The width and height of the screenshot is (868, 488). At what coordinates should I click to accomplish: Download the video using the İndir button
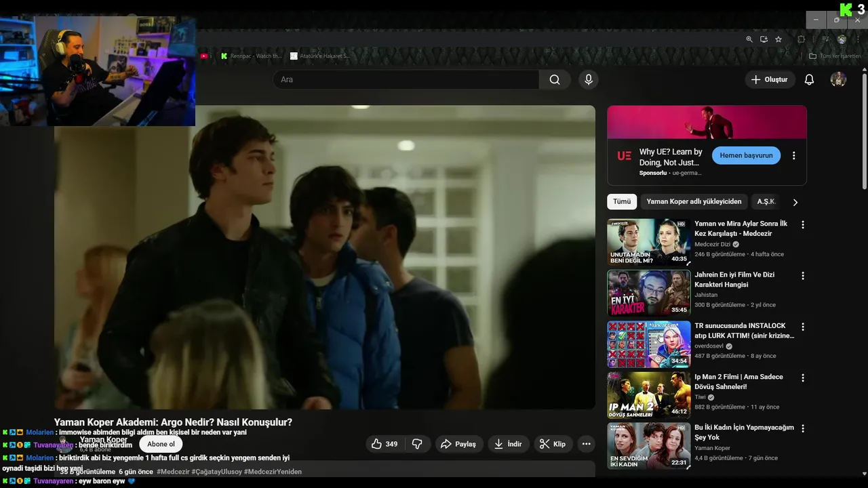pos(508,444)
